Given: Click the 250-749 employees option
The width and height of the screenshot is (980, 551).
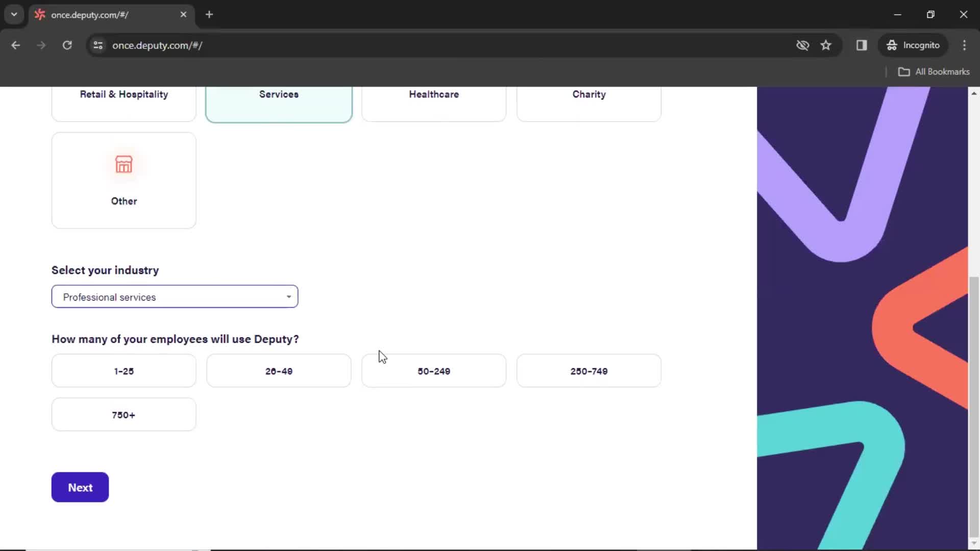Looking at the screenshot, I should point(589,371).
